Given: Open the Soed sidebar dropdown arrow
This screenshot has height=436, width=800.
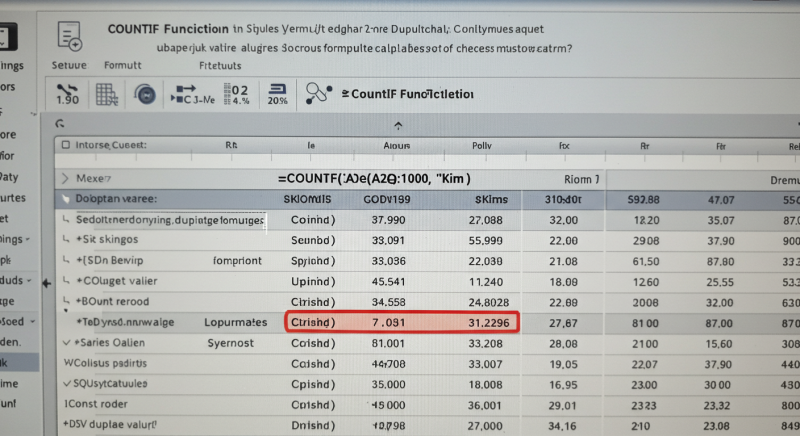Looking at the screenshot, I should click(32, 322).
